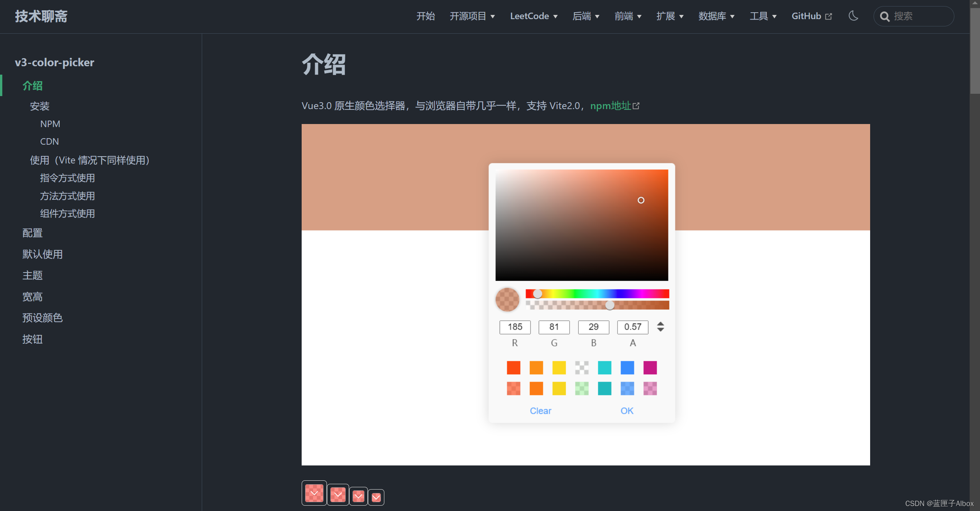The image size is (980, 511).
Task: Open the largest color picker trigger square
Action: tap(314, 493)
